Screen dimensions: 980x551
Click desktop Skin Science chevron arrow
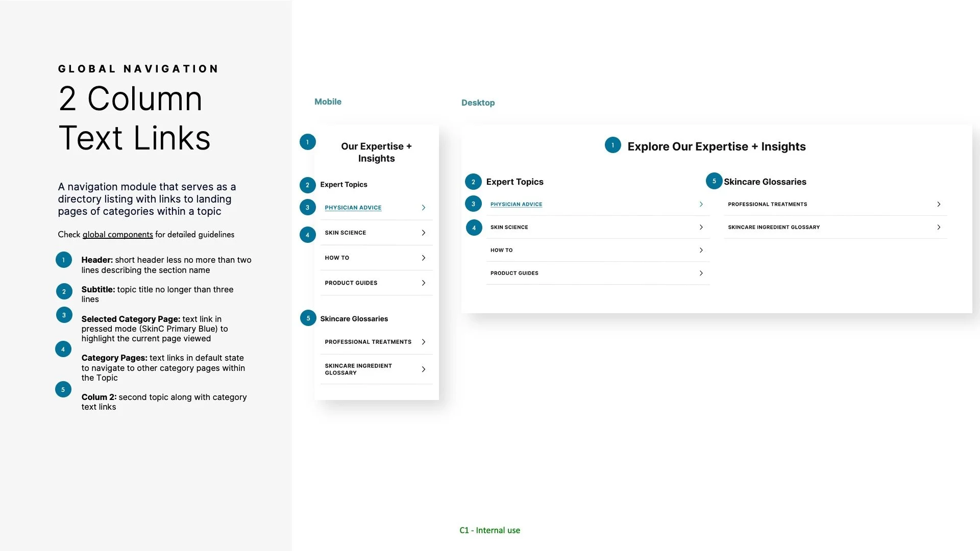pos(701,227)
